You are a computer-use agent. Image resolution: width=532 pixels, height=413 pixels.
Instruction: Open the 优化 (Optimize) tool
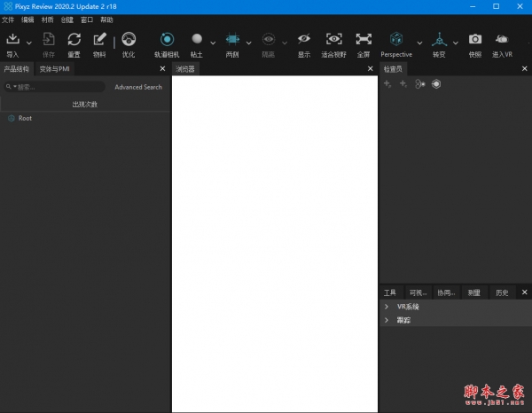tap(129, 40)
